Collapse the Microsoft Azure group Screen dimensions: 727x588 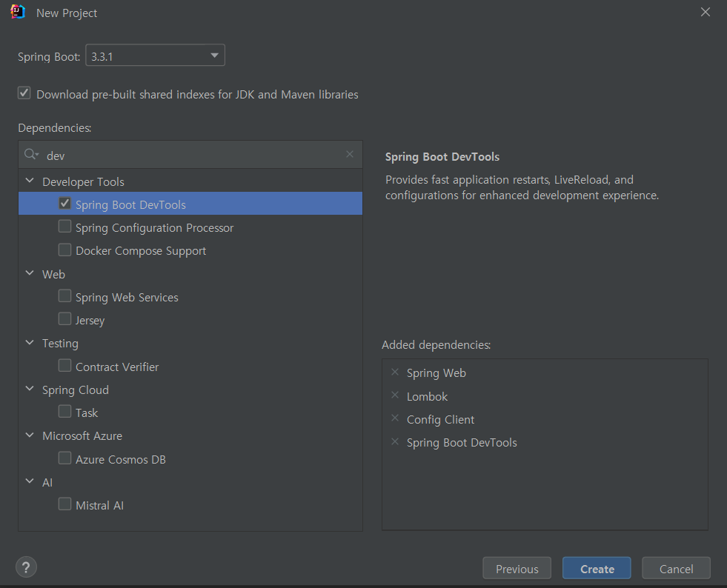[x=30, y=435]
